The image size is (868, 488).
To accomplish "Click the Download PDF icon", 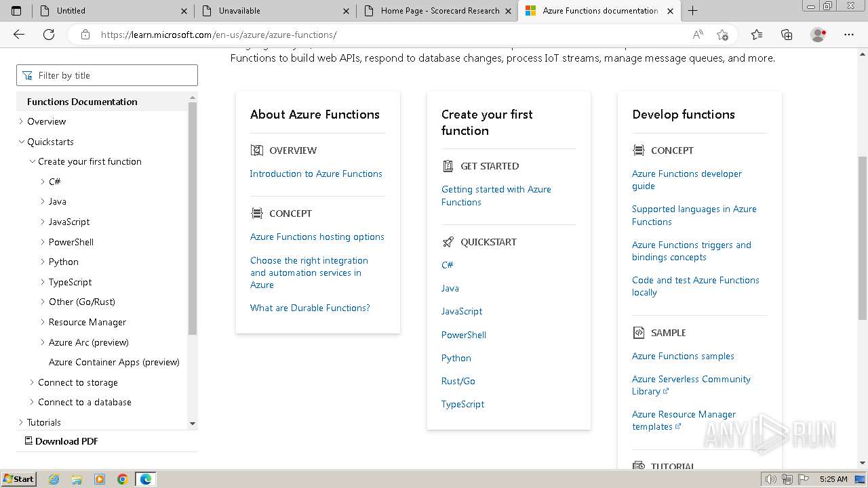I will 28,441.
